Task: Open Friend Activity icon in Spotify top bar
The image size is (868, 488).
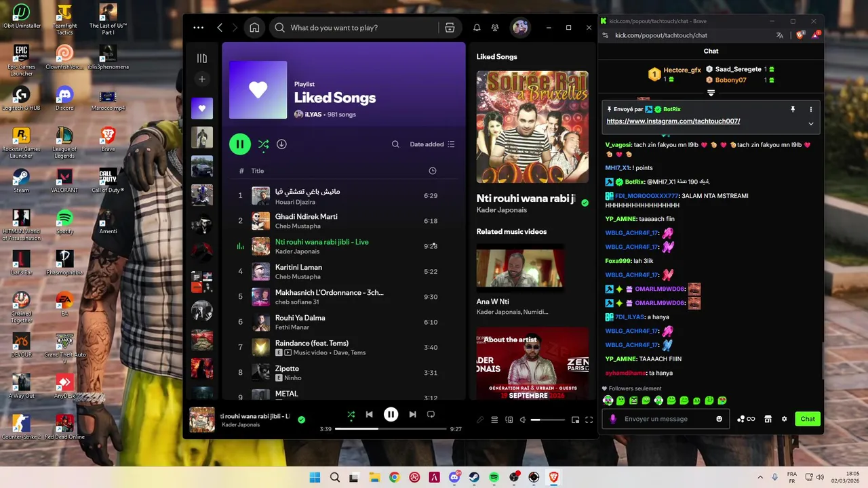Action: 495,28
